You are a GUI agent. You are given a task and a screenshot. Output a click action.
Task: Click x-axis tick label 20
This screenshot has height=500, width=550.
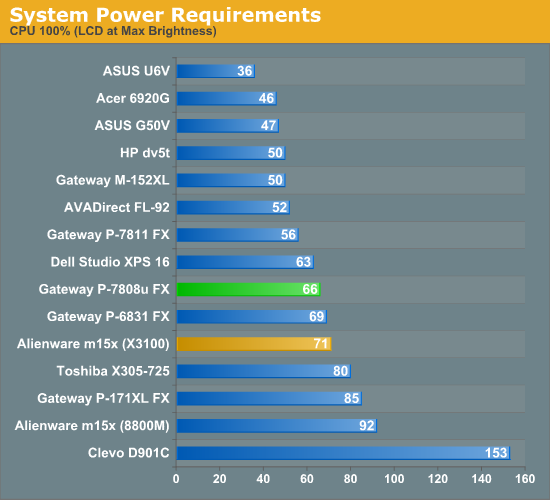pos(220,479)
